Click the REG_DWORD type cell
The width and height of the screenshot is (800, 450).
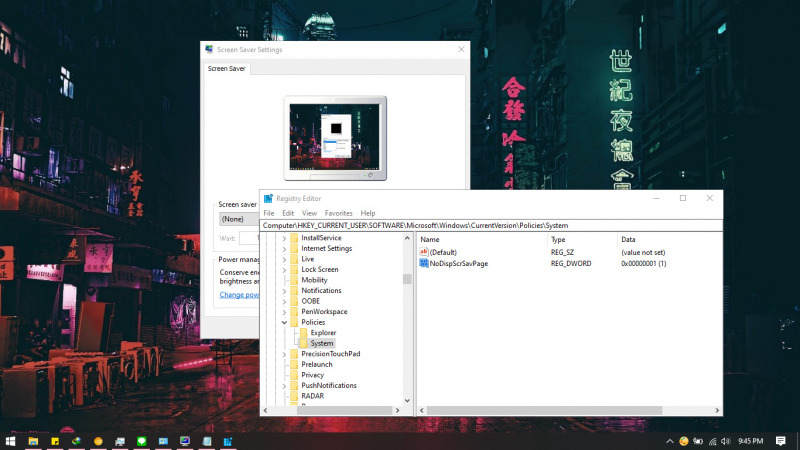point(571,263)
